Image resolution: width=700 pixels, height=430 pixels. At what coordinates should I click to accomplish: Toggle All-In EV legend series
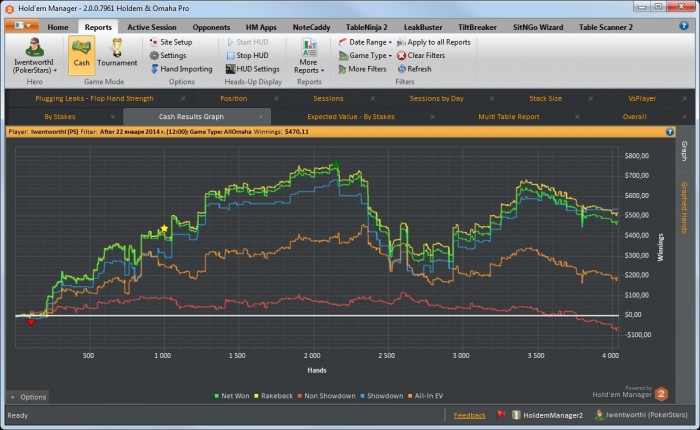[425, 396]
